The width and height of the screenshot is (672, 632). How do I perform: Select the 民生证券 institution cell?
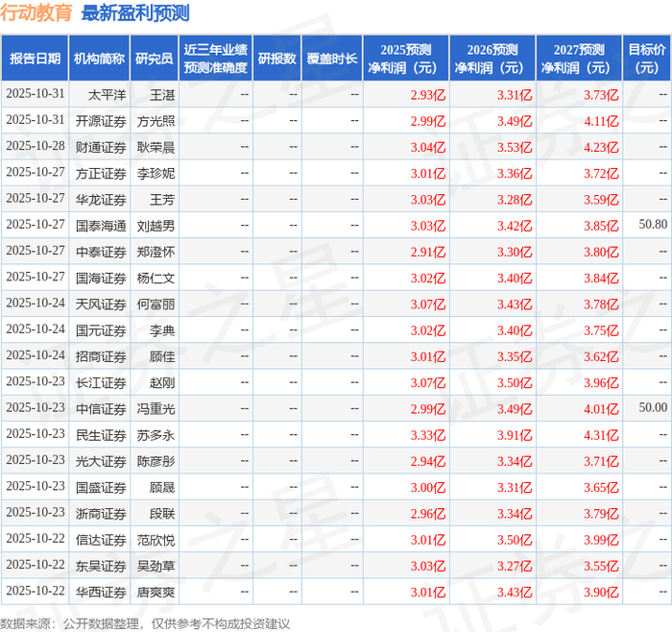101,435
